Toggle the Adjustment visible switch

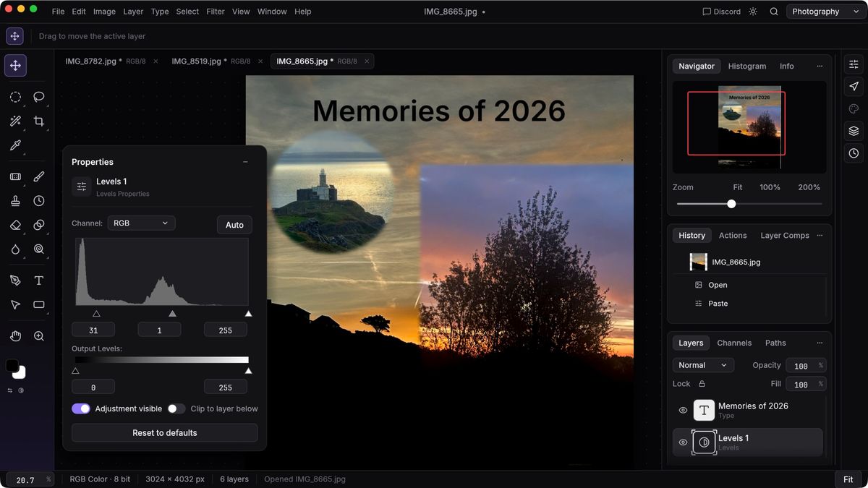coord(81,408)
